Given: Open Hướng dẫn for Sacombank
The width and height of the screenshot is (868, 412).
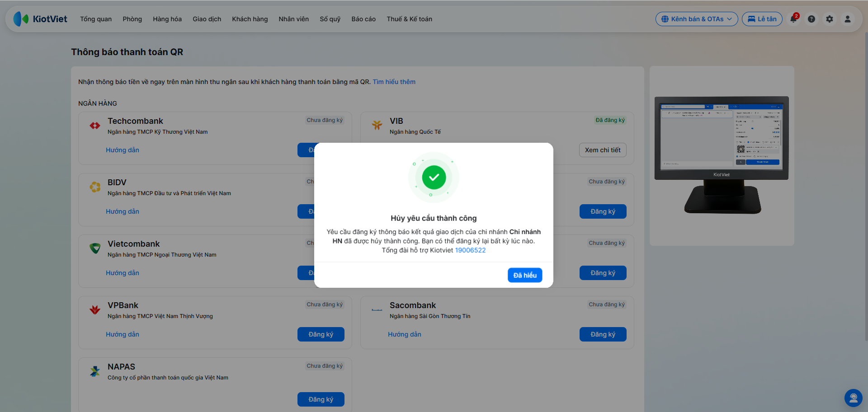Looking at the screenshot, I should (405, 334).
